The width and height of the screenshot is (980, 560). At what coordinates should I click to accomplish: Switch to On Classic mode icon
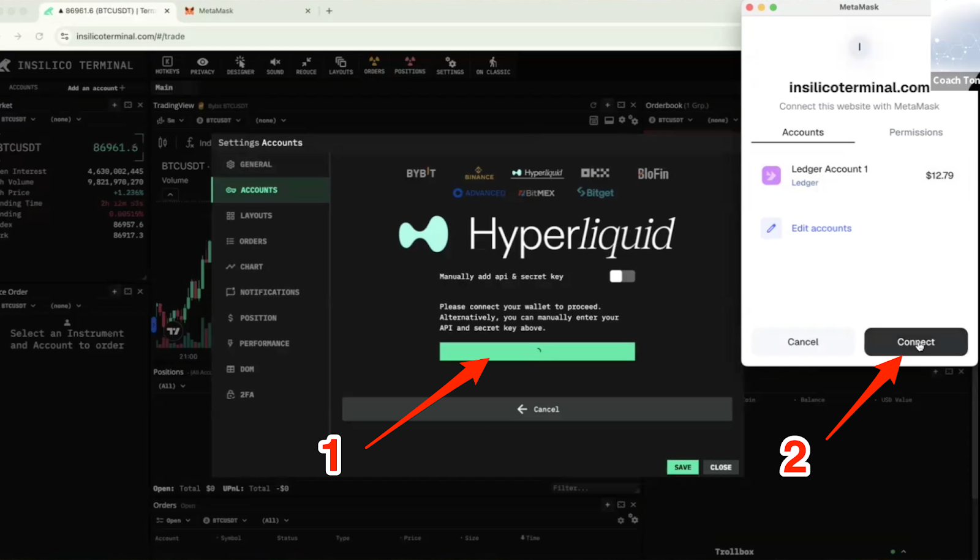(493, 65)
